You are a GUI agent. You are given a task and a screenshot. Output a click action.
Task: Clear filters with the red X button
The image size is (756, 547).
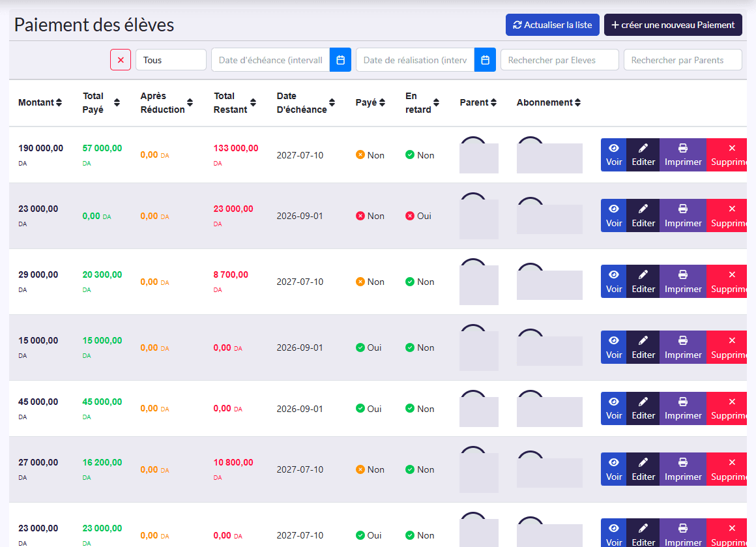(121, 60)
